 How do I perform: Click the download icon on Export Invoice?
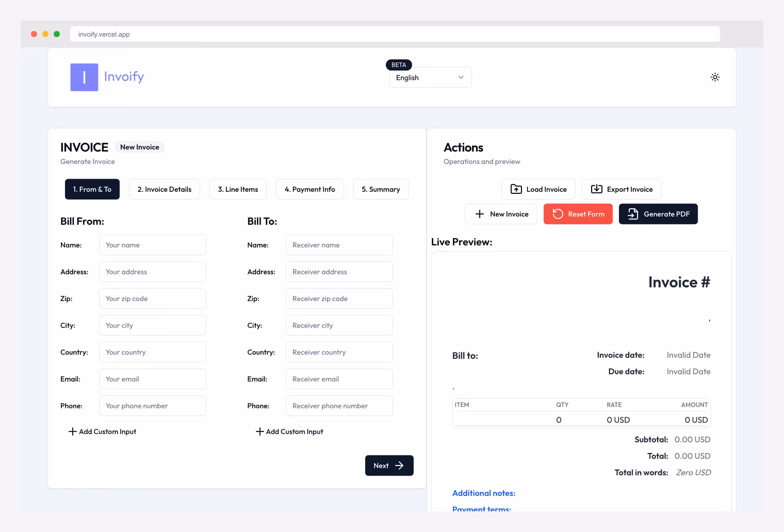[x=597, y=189]
